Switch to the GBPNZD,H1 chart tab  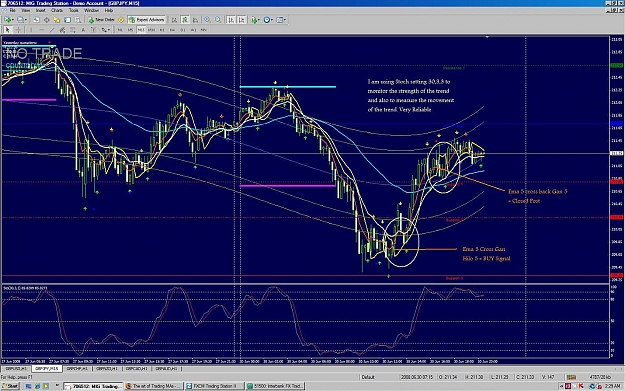tap(107, 369)
